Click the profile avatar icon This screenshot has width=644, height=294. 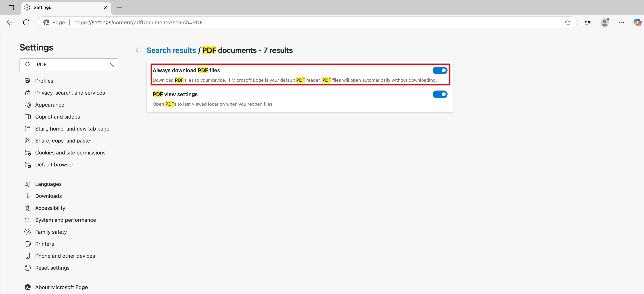[605, 22]
